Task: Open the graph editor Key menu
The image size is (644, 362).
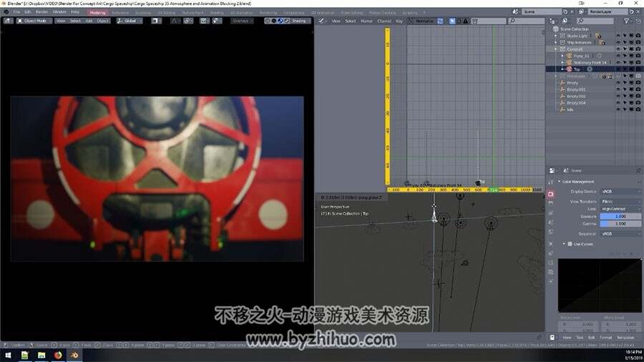Action: tap(399, 21)
